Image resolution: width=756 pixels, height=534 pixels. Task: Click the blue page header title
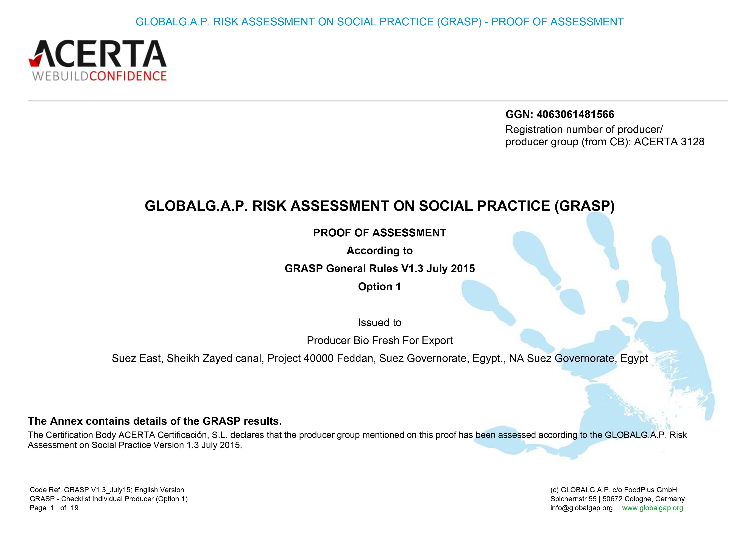pyautogui.click(x=379, y=22)
